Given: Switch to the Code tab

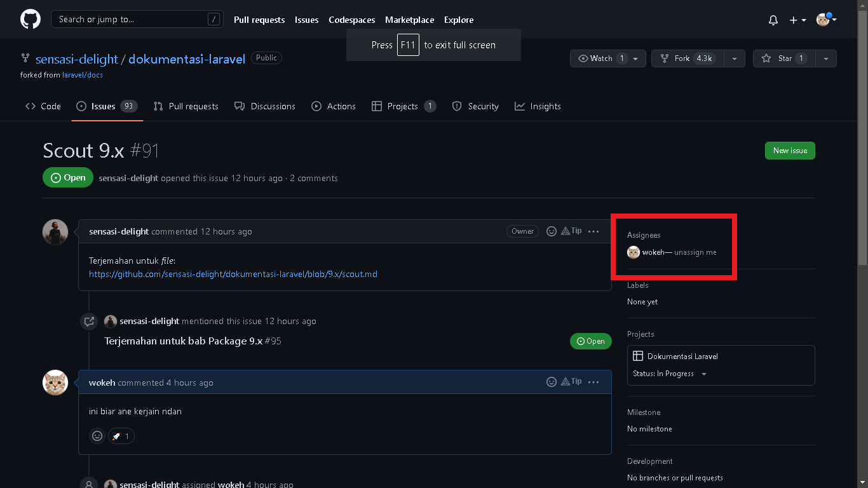Looking at the screenshot, I should coord(43,106).
